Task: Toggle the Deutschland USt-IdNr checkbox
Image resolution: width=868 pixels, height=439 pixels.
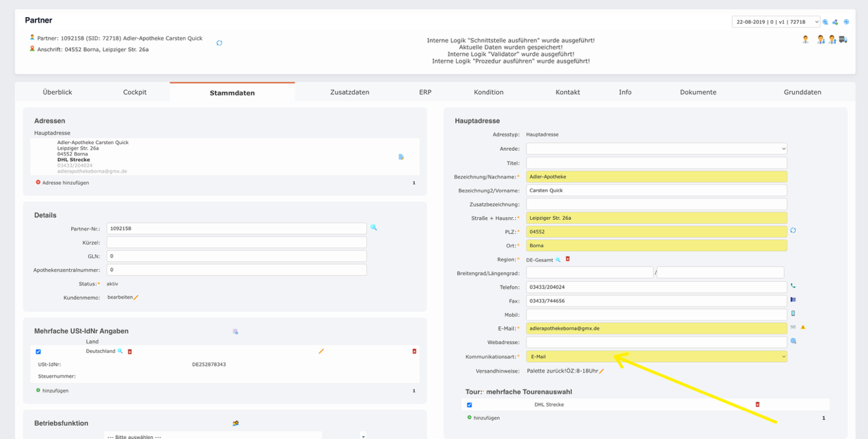Action: (x=38, y=352)
